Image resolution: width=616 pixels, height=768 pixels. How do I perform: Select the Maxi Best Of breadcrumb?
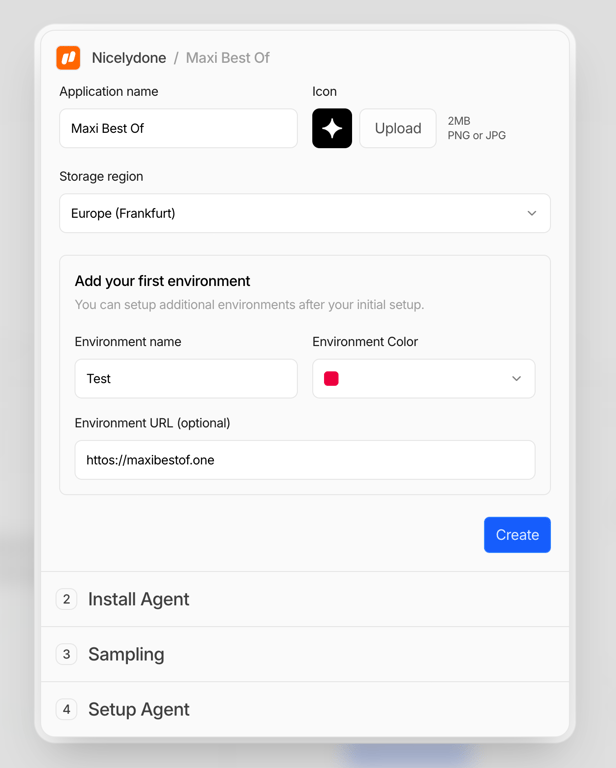[228, 58]
